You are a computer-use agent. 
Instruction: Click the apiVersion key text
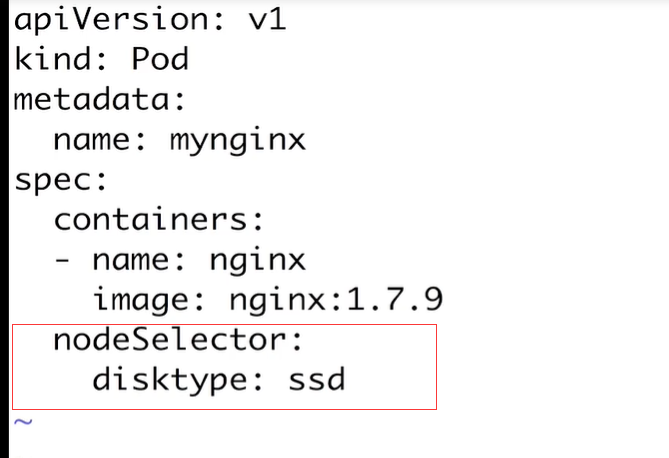click(112, 20)
